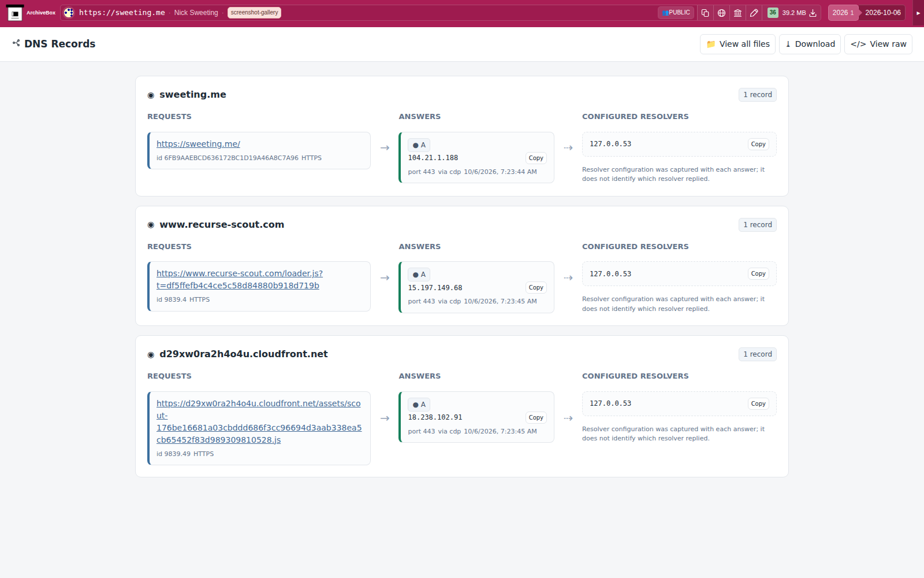Click the pencil edit icon in the header
This screenshot has width=924, height=578.
754,13
